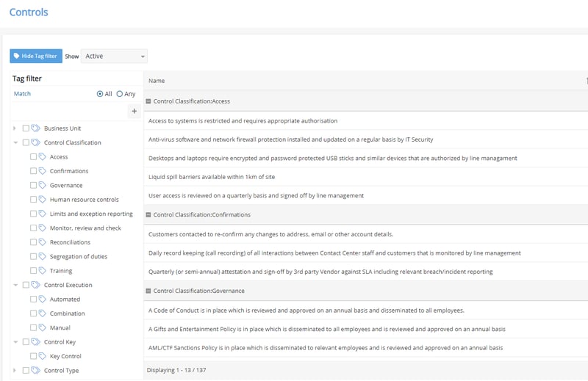Select the Any match radio button
Image resolution: width=588 pixels, height=381 pixels.
pyautogui.click(x=120, y=94)
